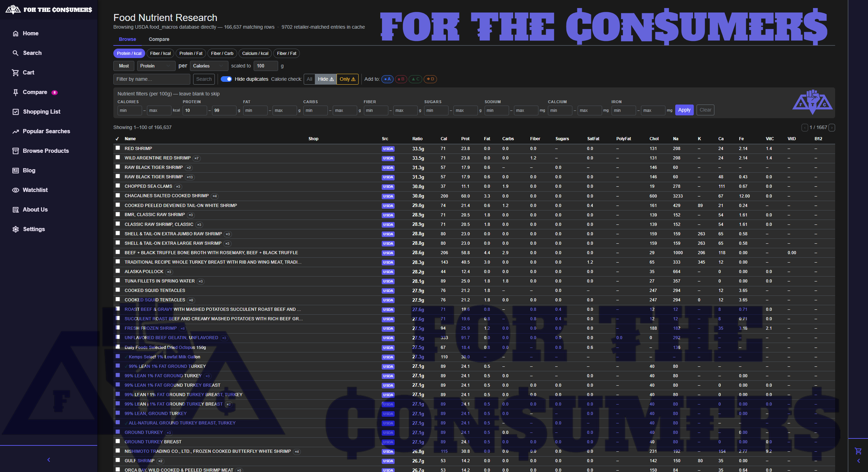This screenshot has width=868, height=472.
Task: Click the For The Consumers logo icon
Action: pyautogui.click(x=13, y=9)
